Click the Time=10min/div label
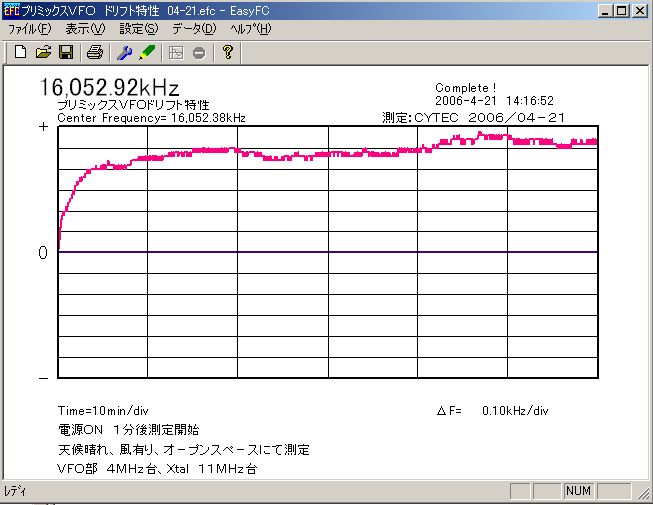This screenshot has width=653, height=505. 103,411
